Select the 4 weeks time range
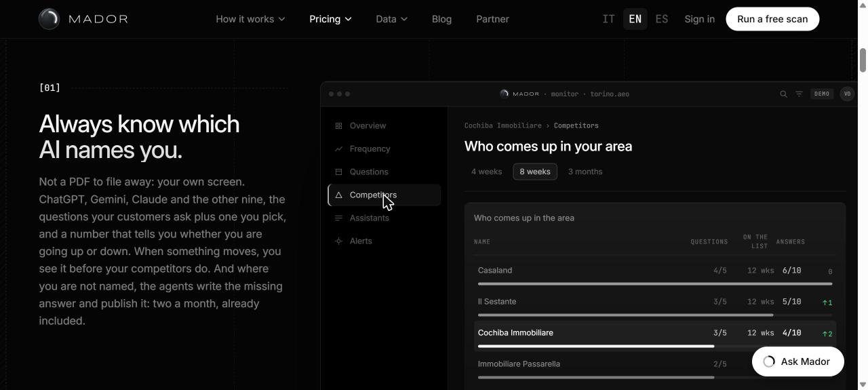The width and height of the screenshot is (868, 390). click(x=487, y=172)
